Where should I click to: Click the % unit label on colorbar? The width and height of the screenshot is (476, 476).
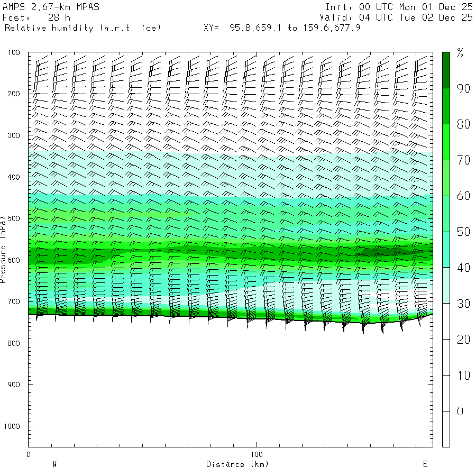(460, 53)
